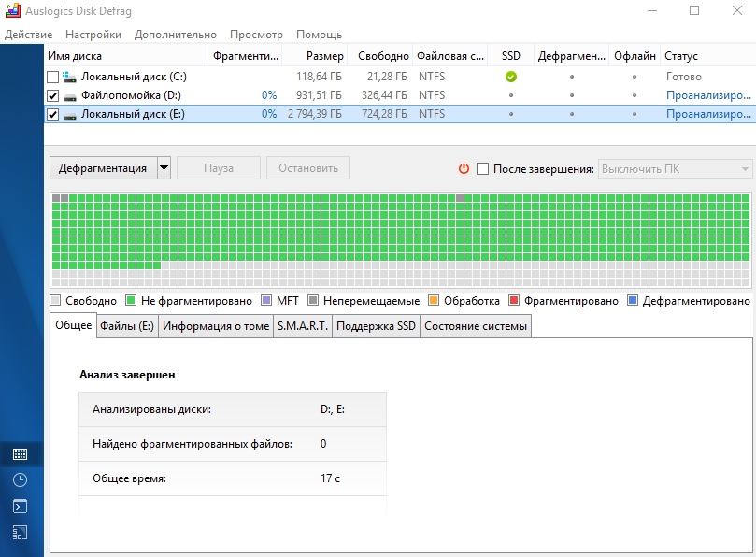Sort disks by the Размер column header
This screenshot has width=756, height=557.
[x=324, y=56]
